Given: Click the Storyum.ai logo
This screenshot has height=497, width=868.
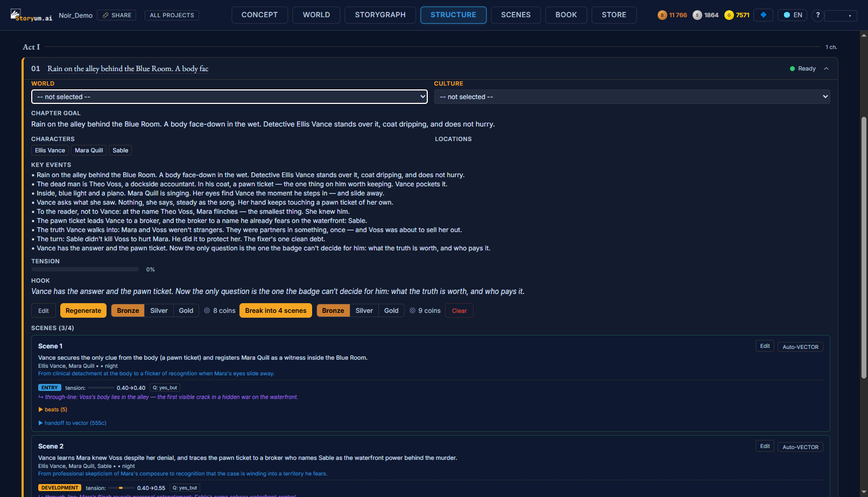Looking at the screenshot, I should (x=31, y=15).
